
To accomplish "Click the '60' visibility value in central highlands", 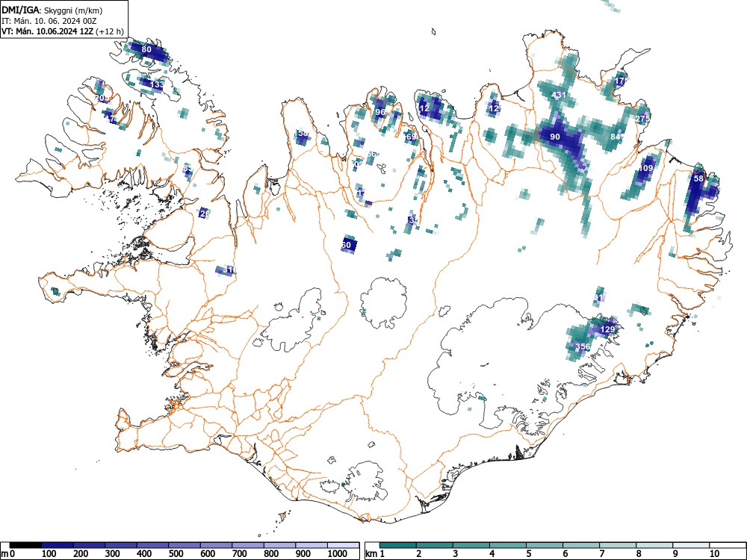I will tap(347, 245).
